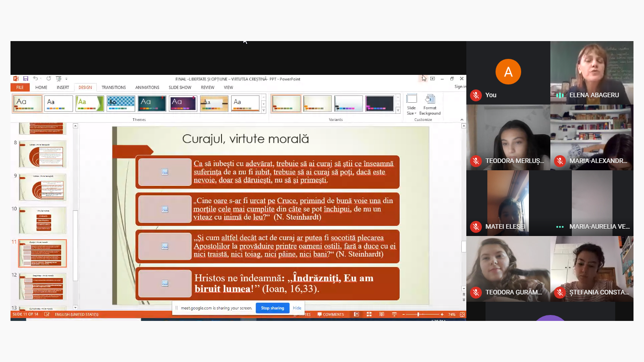Click spell check icon in status bar
Image resolution: width=644 pixels, height=362 pixels.
(x=47, y=315)
